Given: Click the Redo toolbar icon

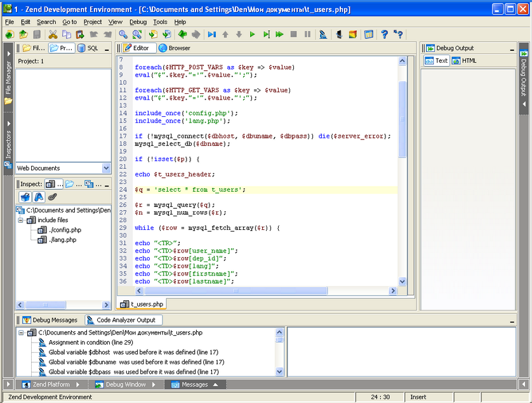Looking at the screenshot, I should click(107, 34).
